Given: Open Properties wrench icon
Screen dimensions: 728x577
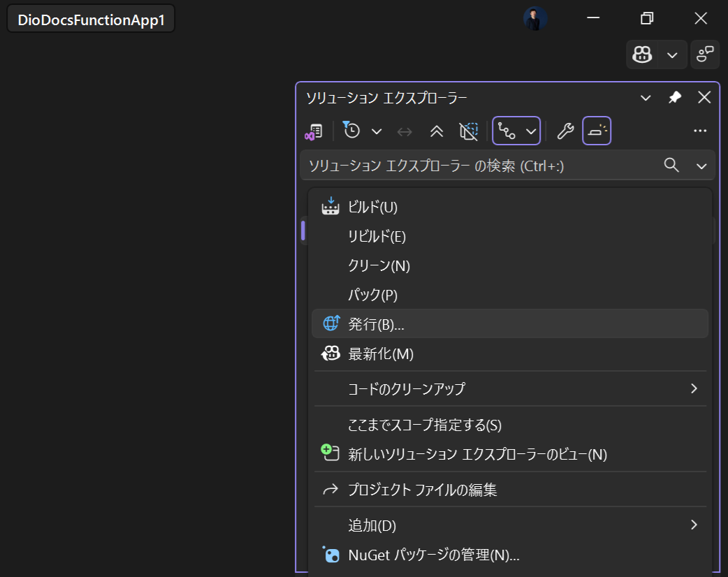Looking at the screenshot, I should [565, 131].
